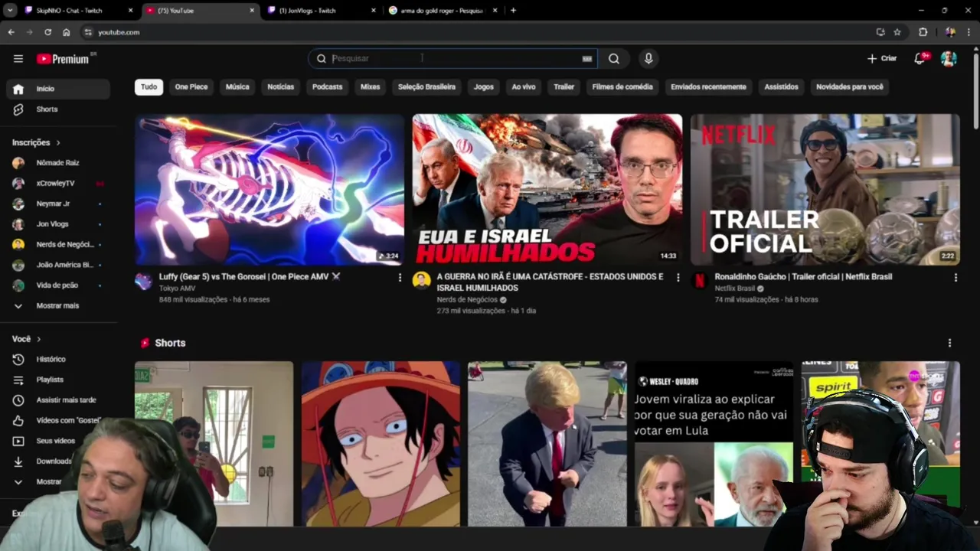Start voice search with microphone icon
The image size is (980, 551).
(x=648, y=59)
